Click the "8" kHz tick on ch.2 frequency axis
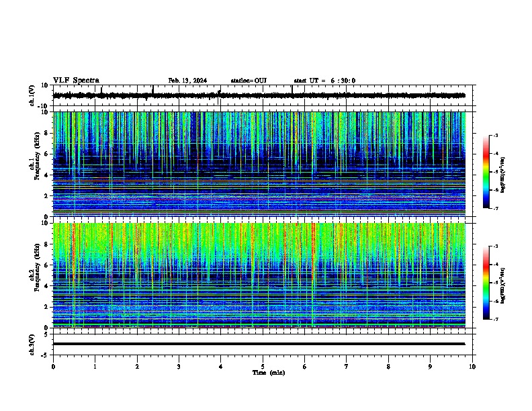 coord(46,244)
